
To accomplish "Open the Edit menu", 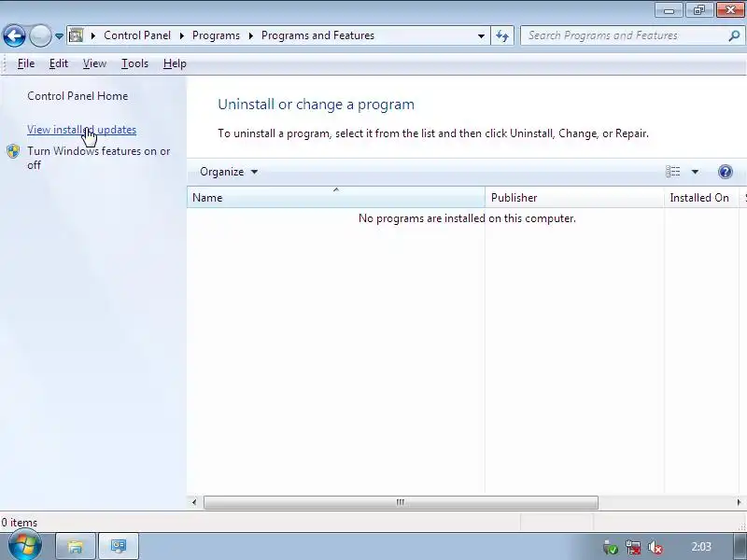I will click(59, 63).
